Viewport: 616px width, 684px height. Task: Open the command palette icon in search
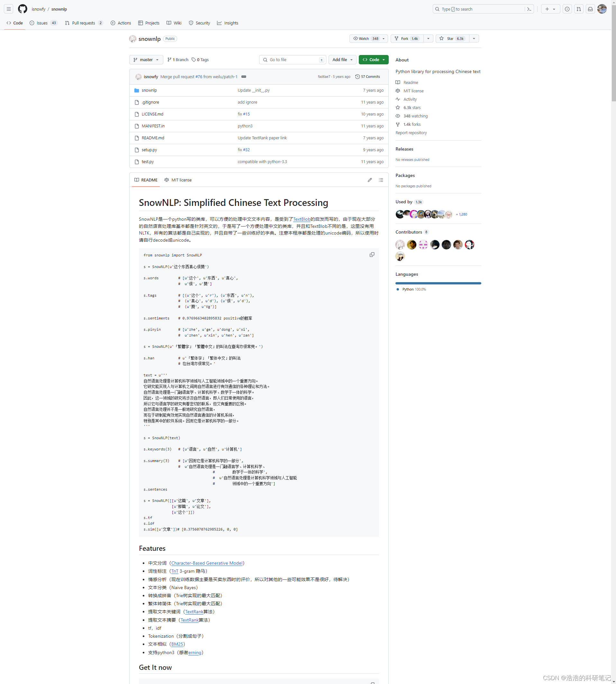pos(529,9)
